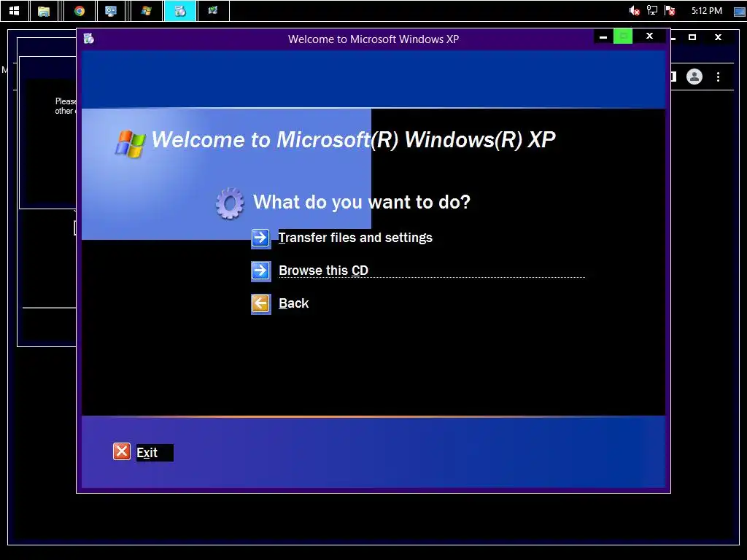The width and height of the screenshot is (747, 560).
Task: Click the orange Back arrow icon
Action: coord(260,304)
